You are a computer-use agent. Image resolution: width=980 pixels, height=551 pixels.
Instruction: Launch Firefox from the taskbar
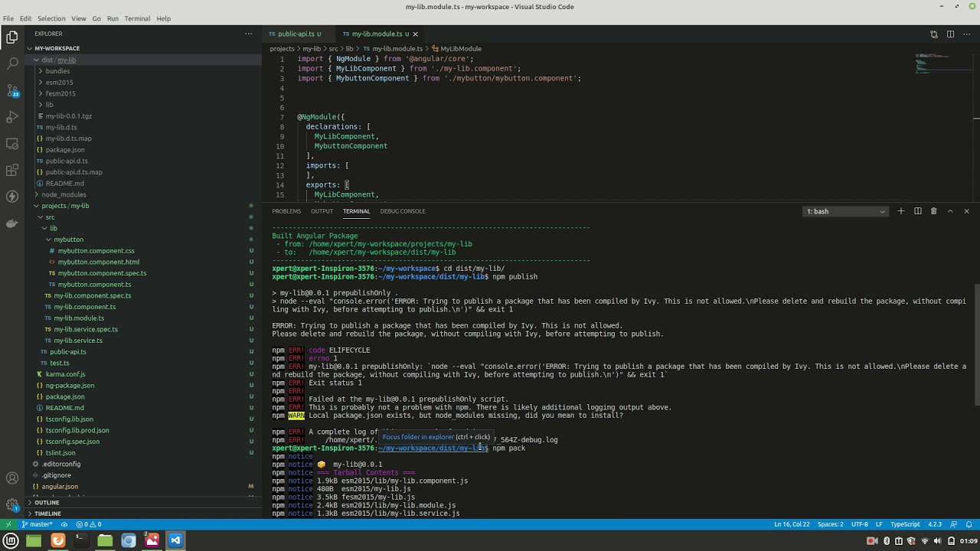point(57,540)
